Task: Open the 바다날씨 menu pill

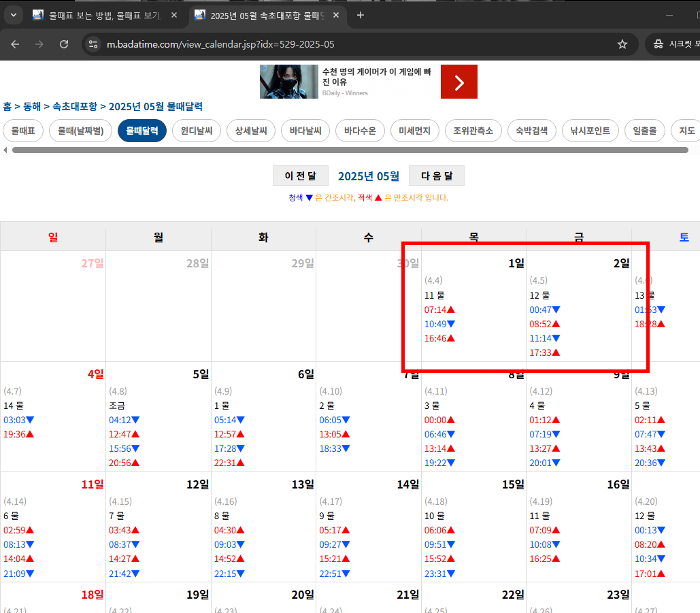Action: (x=305, y=131)
